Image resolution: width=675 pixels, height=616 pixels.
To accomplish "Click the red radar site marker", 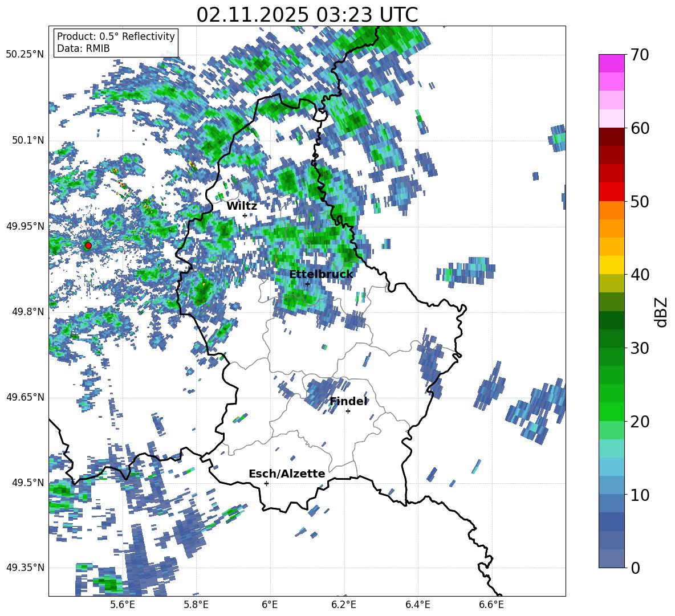I will tap(88, 245).
